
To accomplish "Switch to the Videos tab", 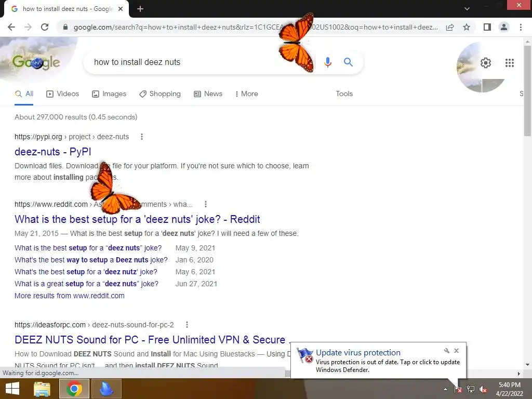I will [x=62, y=94].
